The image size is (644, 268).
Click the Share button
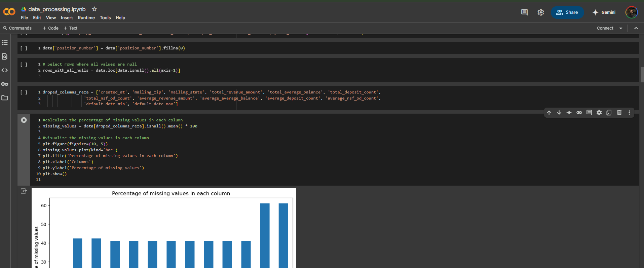(x=567, y=12)
